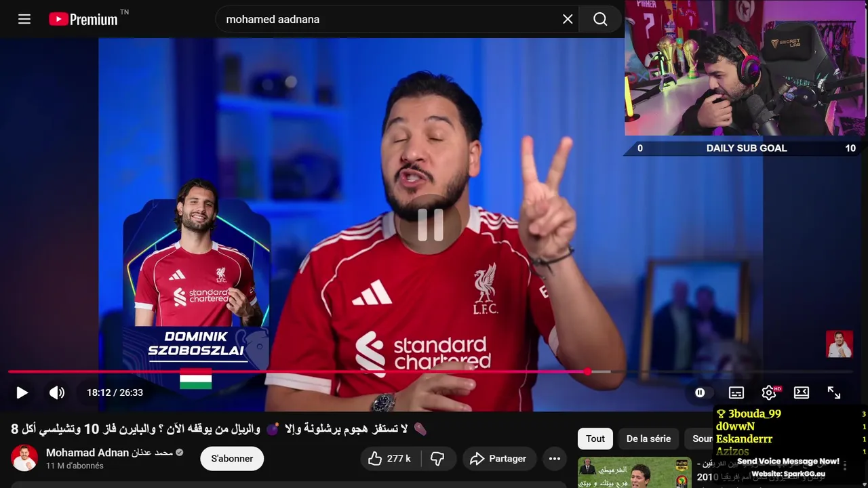Image resolution: width=868 pixels, height=488 pixels.
Task: Open Mohamad Adnan channel name link
Action: pyautogui.click(x=110, y=452)
